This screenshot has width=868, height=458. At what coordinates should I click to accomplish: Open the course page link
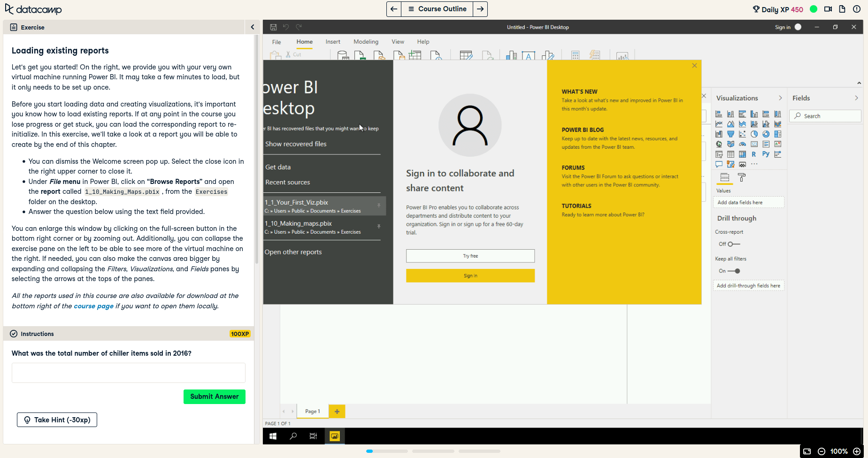pos(94,306)
